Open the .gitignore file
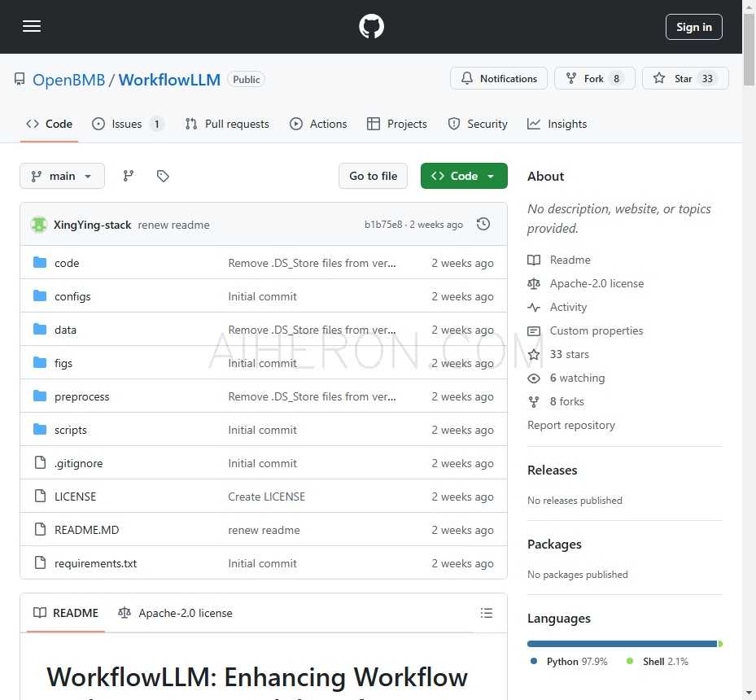This screenshot has width=756, height=700. [x=79, y=463]
